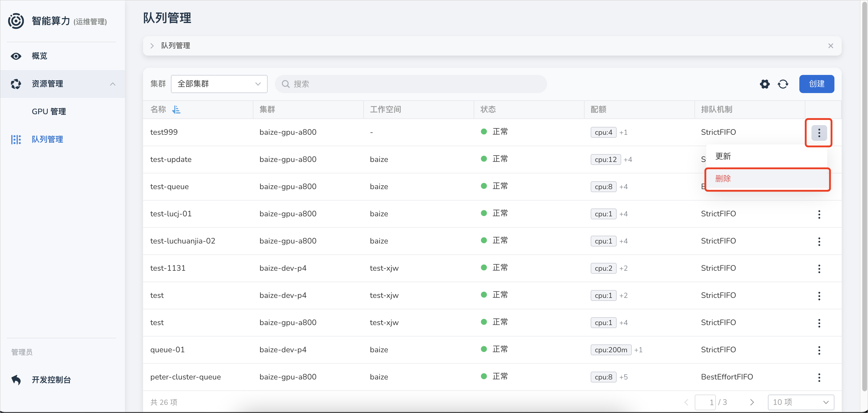This screenshot has height=413, width=868.
Task: Click the 集群 column header
Action: (x=267, y=109)
